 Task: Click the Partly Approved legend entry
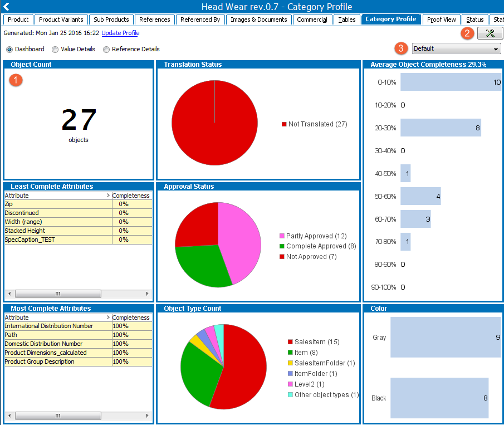click(313, 236)
